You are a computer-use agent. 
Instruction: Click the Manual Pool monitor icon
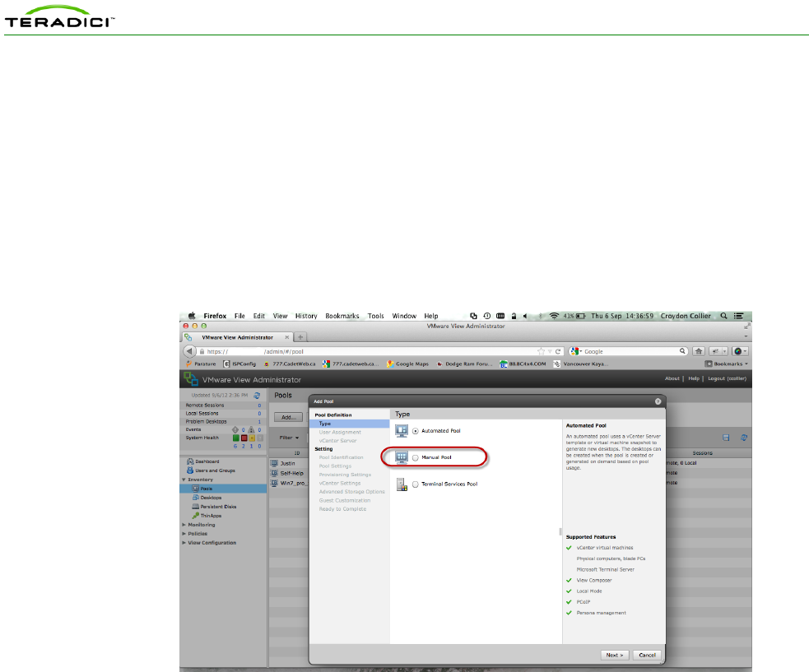point(402,457)
